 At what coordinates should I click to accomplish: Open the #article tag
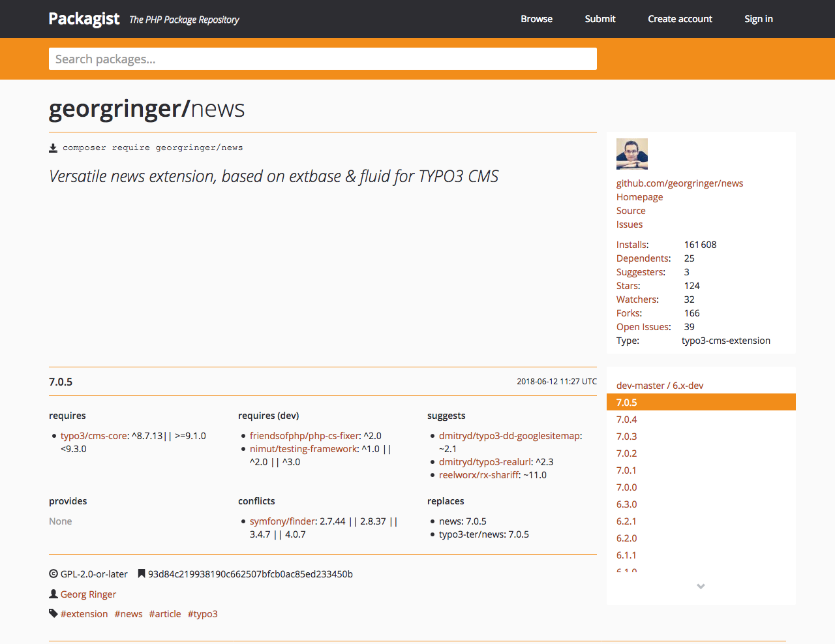(165, 614)
